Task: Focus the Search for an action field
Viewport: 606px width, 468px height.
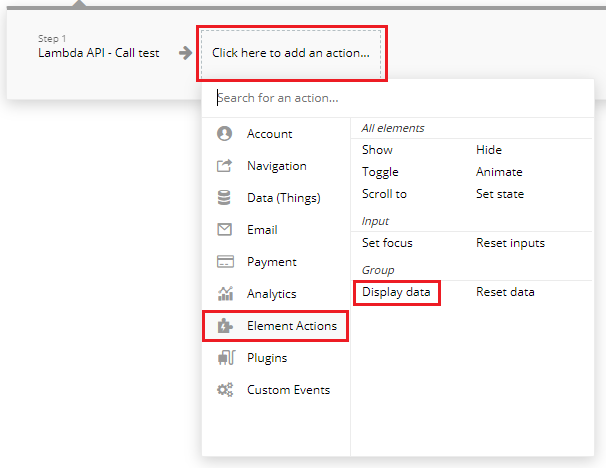Action: pyautogui.click(x=400, y=98)
